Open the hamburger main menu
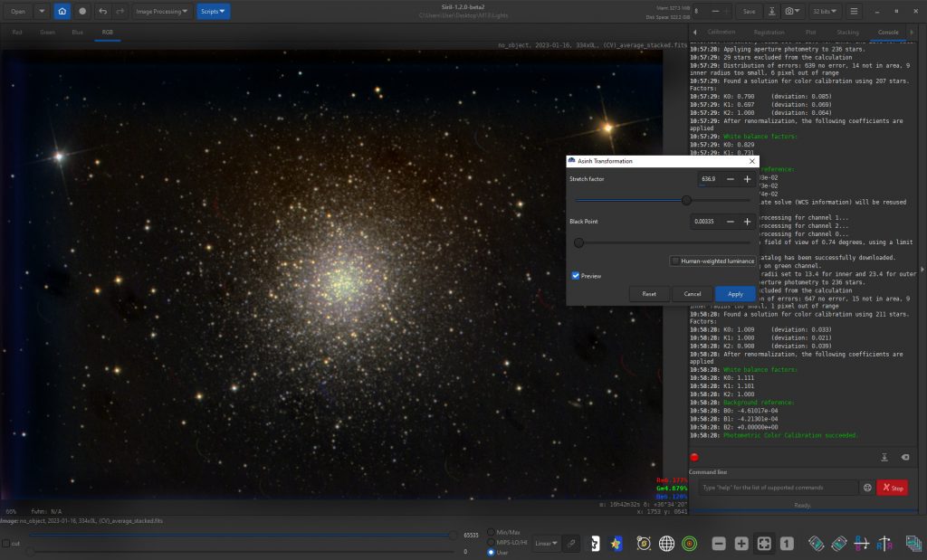This screenshot has width=927, height=560. [x=854, y=11]
